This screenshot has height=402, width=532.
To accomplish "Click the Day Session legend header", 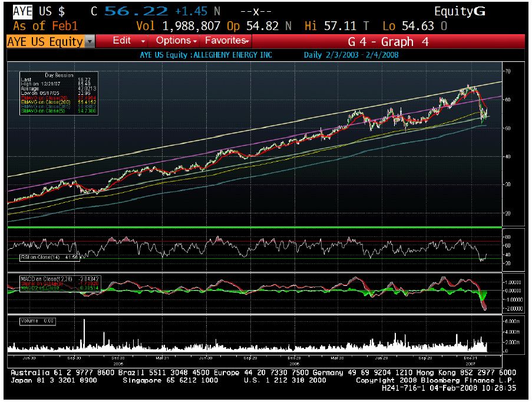I will pos(59,75).
